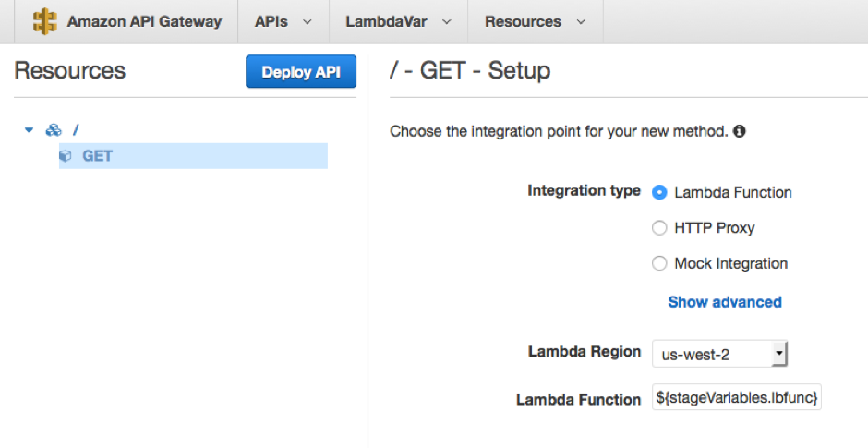Open the Lambda Region dropdown
The width and height of the screenshot is (868, 448).
coord(719,353)
